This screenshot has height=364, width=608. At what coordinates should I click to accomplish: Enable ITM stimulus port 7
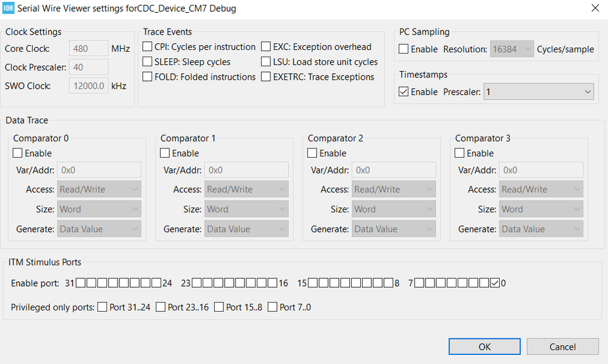click(x=419, y=283)
